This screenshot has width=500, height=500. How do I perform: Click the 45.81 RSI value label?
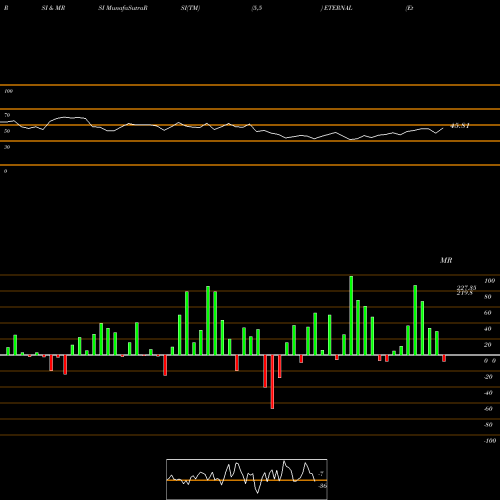coord(460,126)
